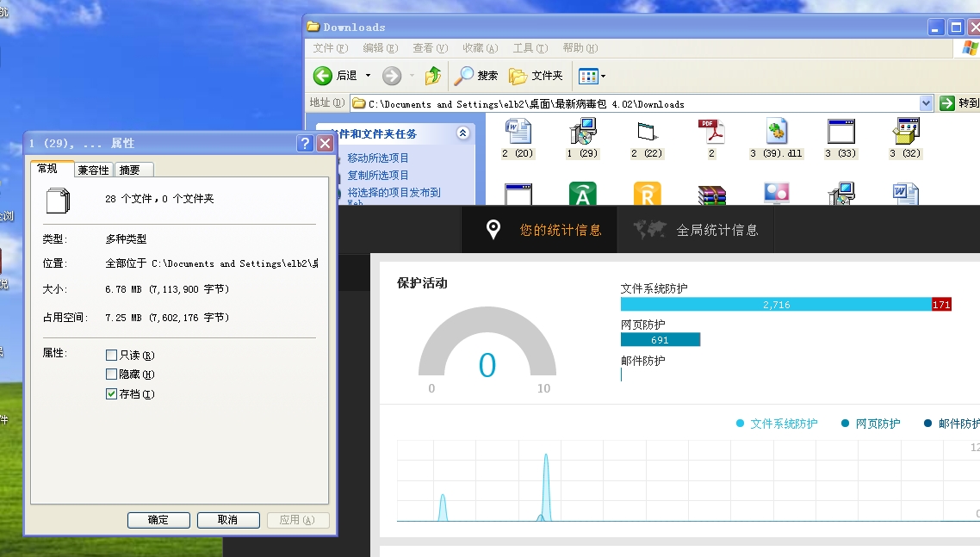Viewport: 980px width, 557px height.
Task: Click the help question mark in properties dialog
Action: pyautogui.click(x=305, y=144)
